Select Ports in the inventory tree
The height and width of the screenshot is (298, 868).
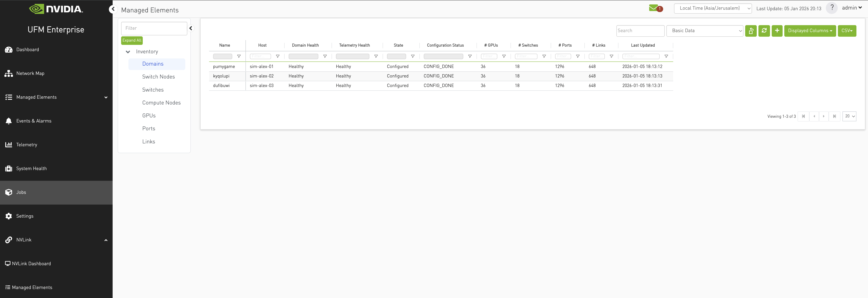point(149,129)
